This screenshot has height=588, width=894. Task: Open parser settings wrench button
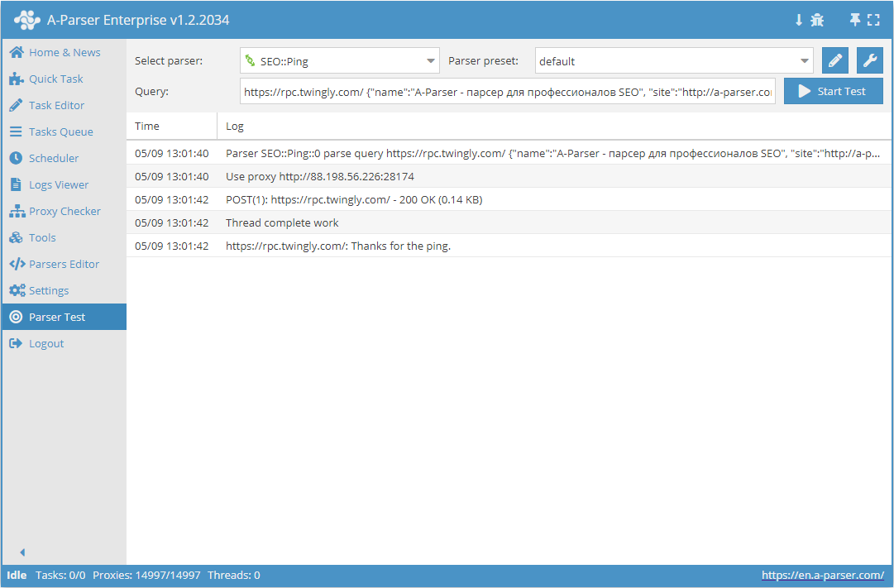pyautogui.click(x=869, y=60)
